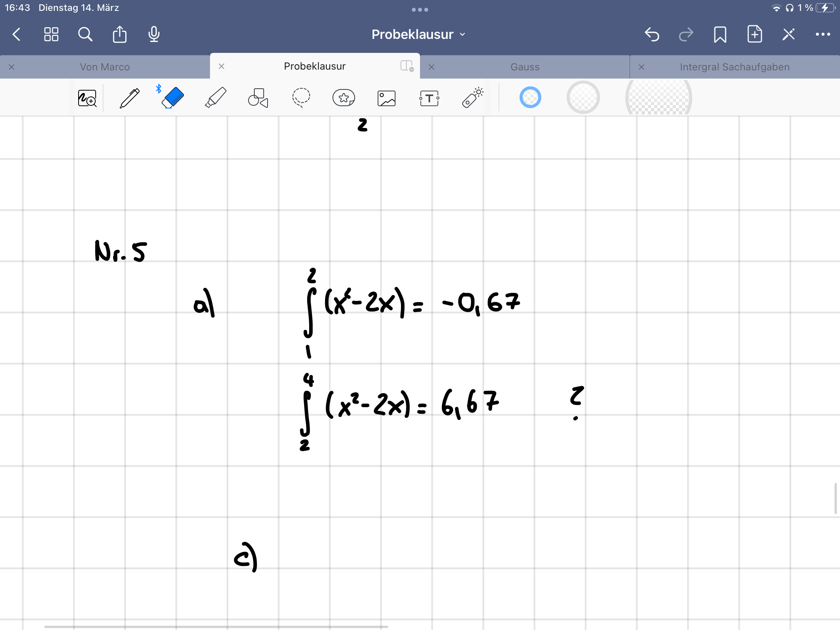This screenshot has width=840, height=630.
Task: Select the small blue eraser size circle
Action: tap(530, 97)
